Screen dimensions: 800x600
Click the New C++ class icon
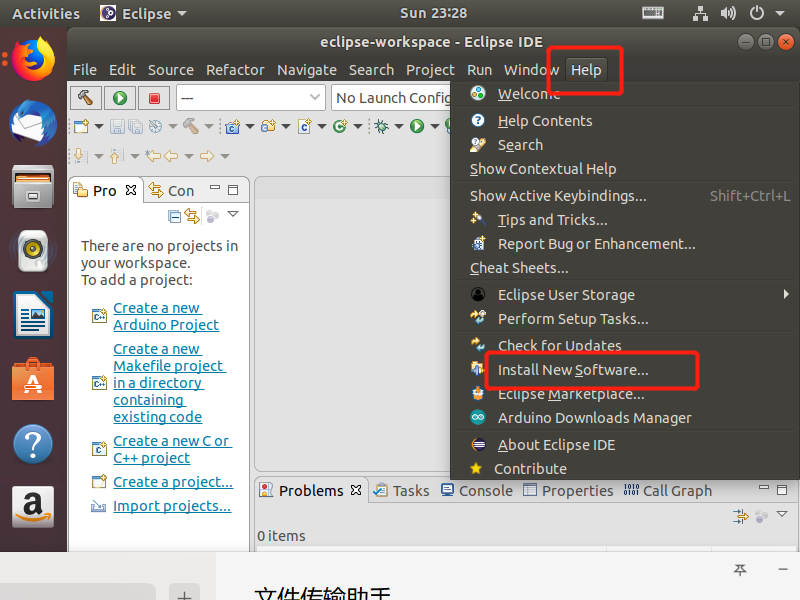[x=340, y=126]
